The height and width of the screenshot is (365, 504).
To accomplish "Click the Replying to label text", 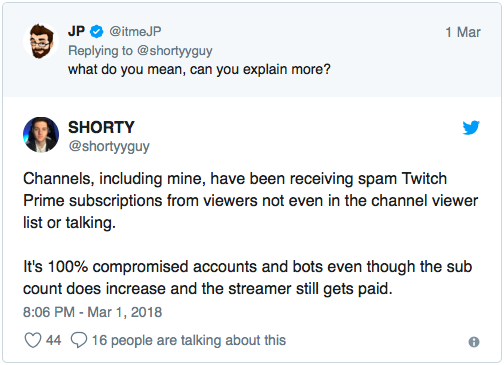I will pos(100,51).
